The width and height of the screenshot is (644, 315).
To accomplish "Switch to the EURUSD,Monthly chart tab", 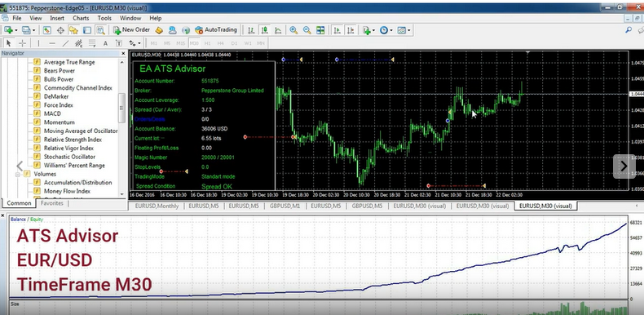I will click(x=157, y=206).
